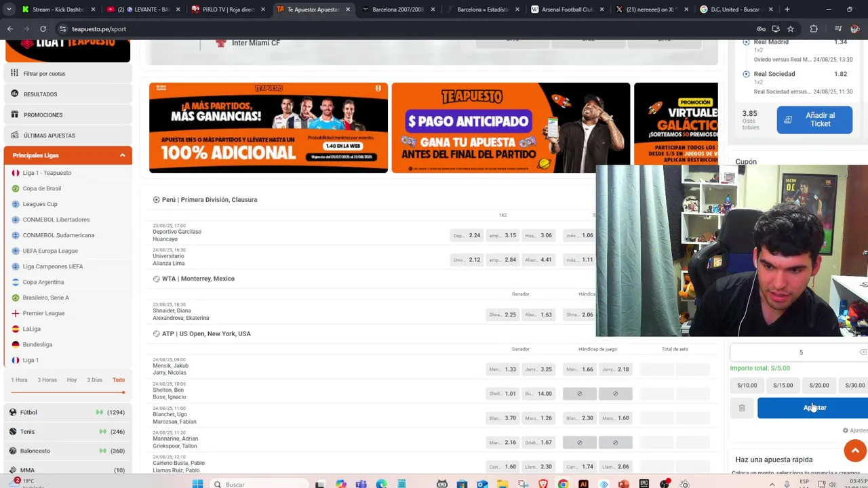Clear the stake amount with the backspace icon
The image size is (868, 488).
click(x=863, y=352)
